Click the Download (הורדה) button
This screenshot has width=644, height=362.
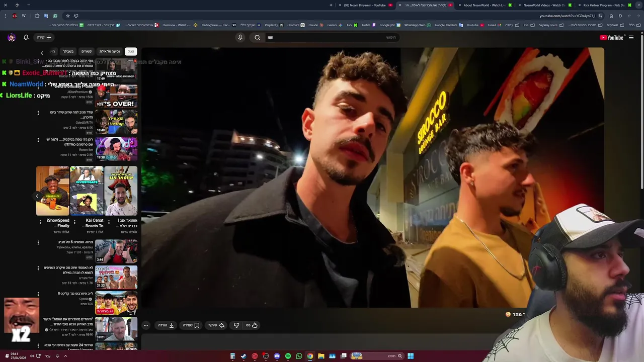[166, 325]
